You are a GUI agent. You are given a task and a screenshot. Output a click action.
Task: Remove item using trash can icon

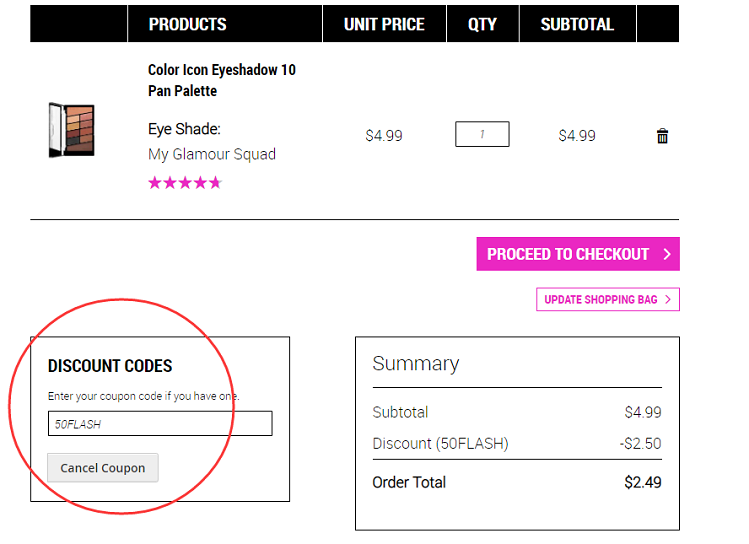point(662,136)
